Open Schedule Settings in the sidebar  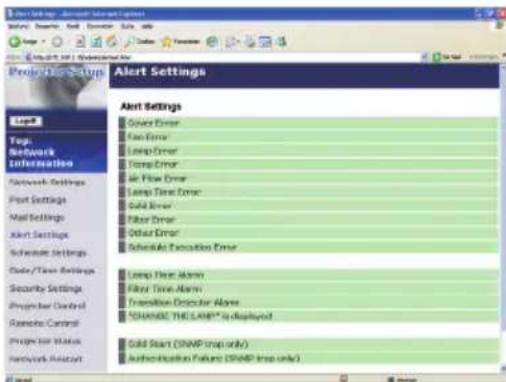pos(48,253)
